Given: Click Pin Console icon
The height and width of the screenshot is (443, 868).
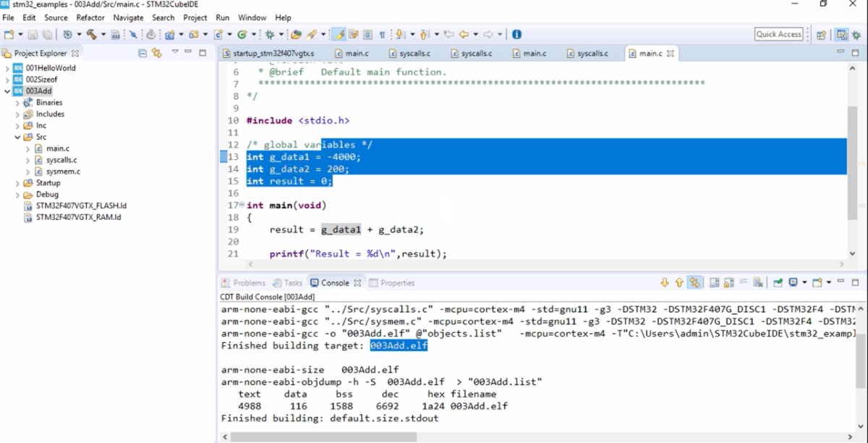Looking at the screenshot, I should [778, 282].
